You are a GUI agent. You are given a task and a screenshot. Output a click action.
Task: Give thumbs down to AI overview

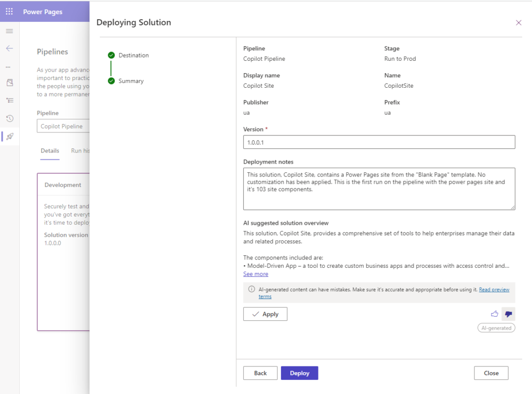tap(508, 314)
